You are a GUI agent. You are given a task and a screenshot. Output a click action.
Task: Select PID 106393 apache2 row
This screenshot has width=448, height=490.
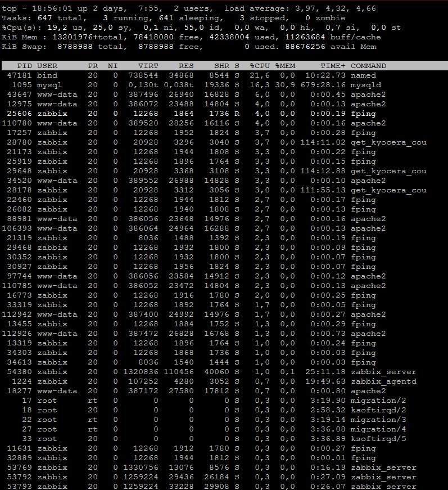pos(224,228)
